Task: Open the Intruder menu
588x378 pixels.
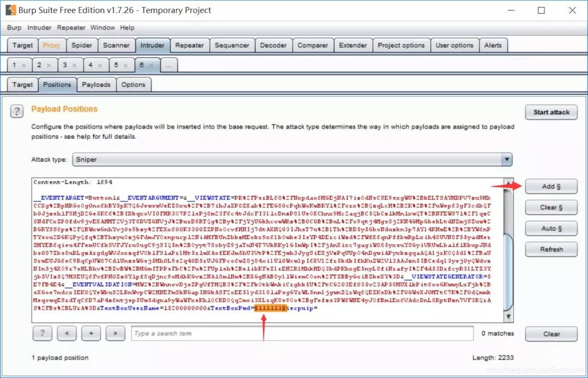Action: 39,28
